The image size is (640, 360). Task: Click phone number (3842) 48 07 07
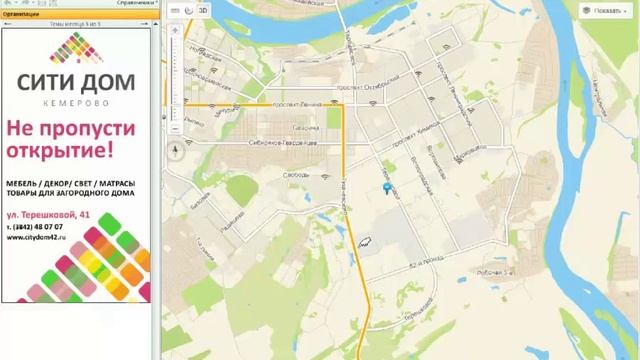35,227
